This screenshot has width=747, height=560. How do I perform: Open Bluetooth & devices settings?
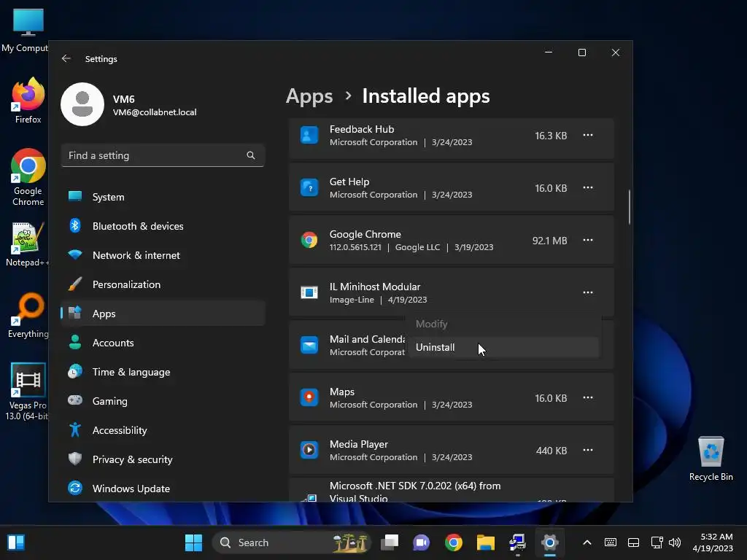pos(163,226)
